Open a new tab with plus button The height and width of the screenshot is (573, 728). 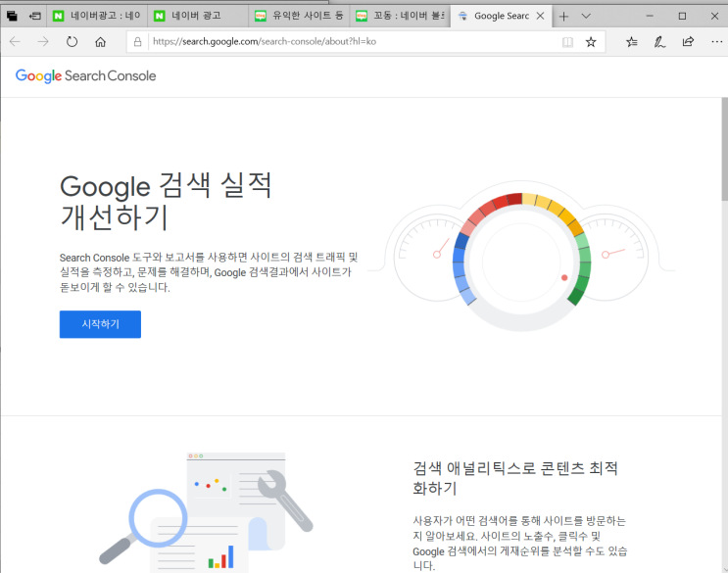pos(563,17)
